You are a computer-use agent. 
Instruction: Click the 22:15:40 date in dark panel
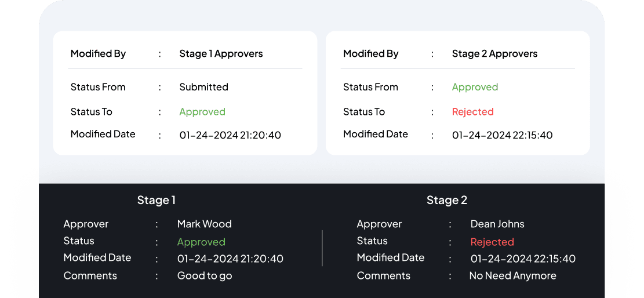click(523, 259)
